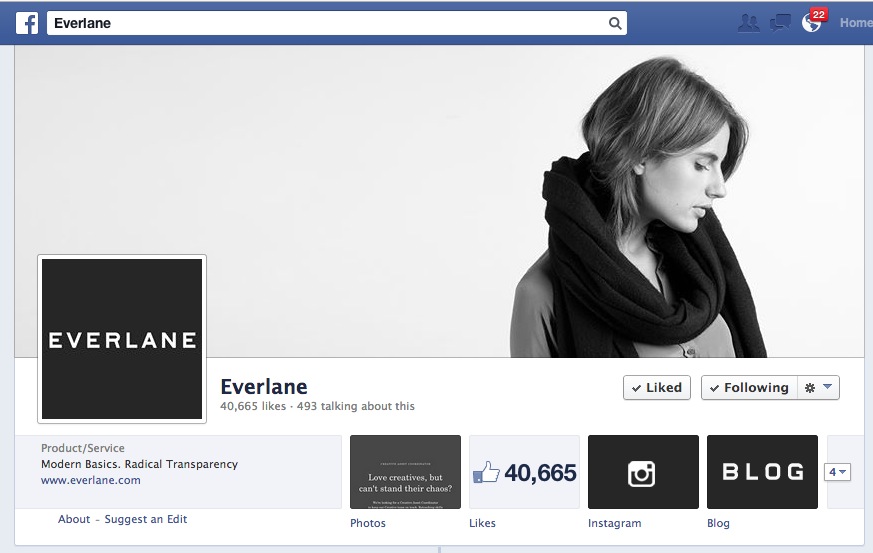The width and height of the screenshot is (873, 553).
Task: Open the messages icon
Action: (780, 23)
